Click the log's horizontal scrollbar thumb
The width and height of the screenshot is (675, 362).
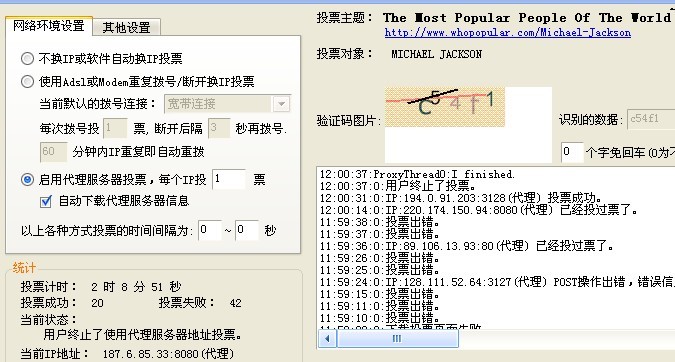coord(397,339)
